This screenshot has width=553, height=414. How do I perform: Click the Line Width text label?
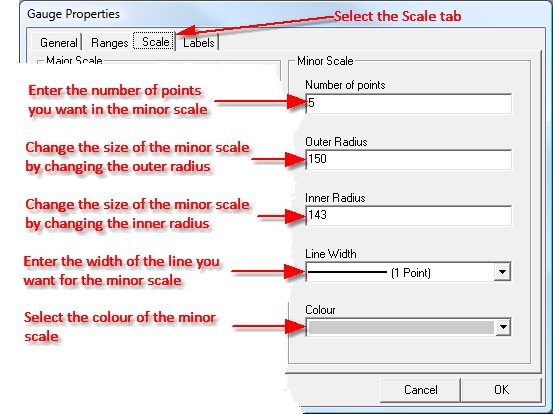coord(330,254)
